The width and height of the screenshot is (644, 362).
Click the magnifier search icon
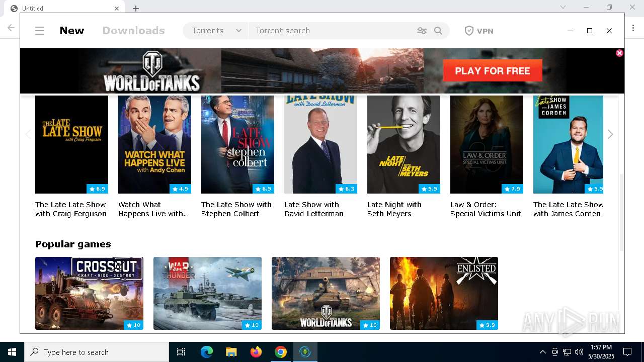[x=438, y=31]
